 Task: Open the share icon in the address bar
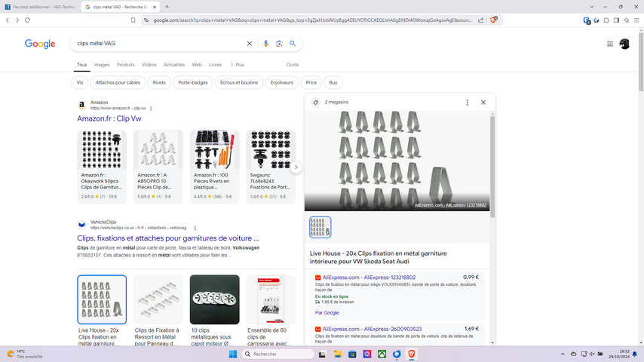[480, 20]
